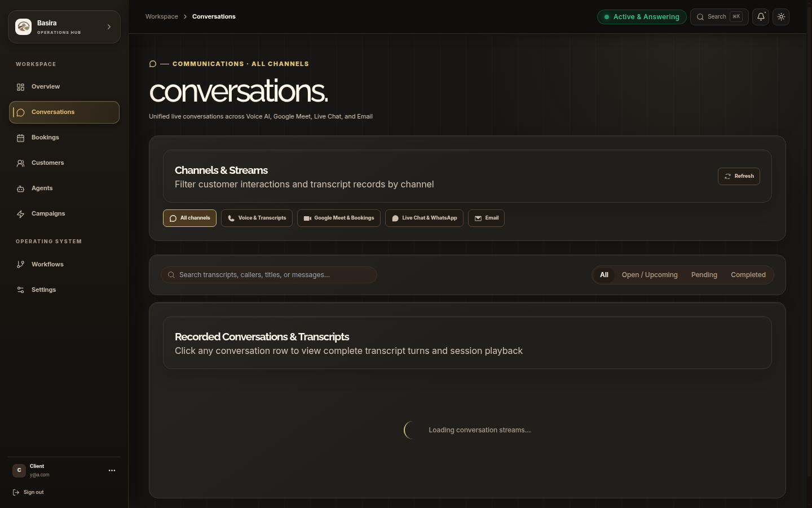Toggle light theme with sun icon
Image resolution: width=812 pixels, height=508 pixels.
[x=781, y=17]
